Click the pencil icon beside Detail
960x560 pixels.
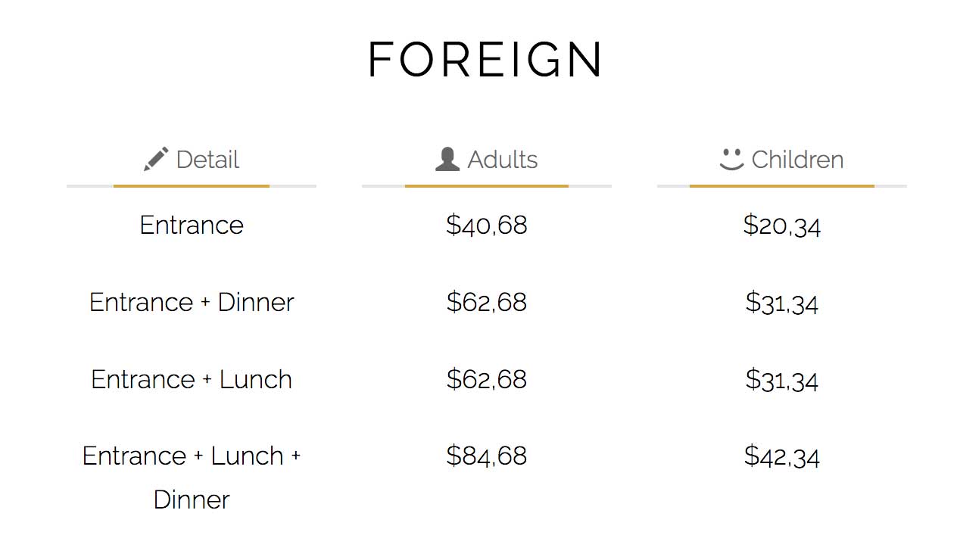point(156,159)
